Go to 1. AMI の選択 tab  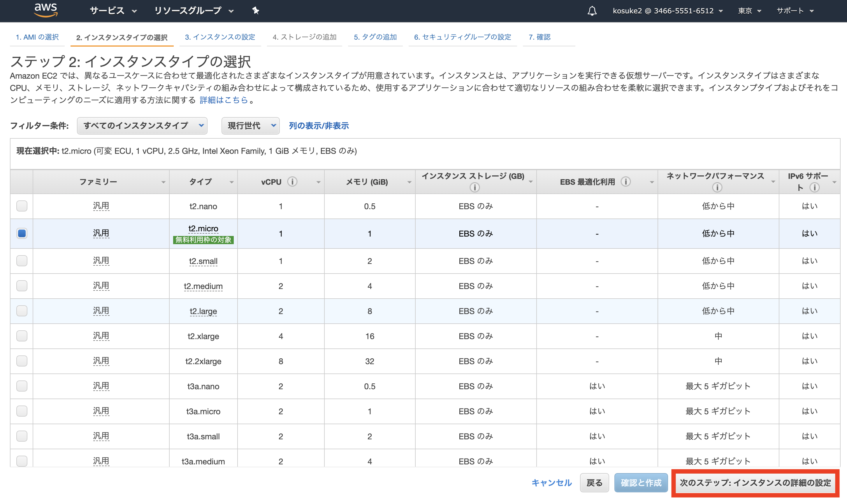[37, 37]
